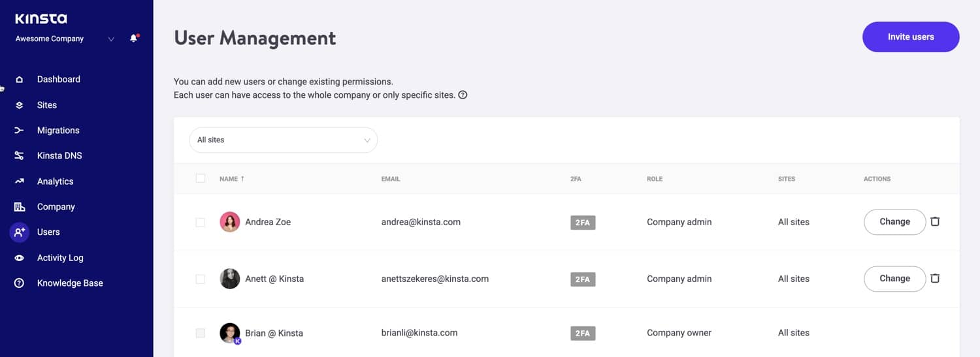Click the Sites layers icon
This screenshot has height=357, width=980.
pos(19,105)
